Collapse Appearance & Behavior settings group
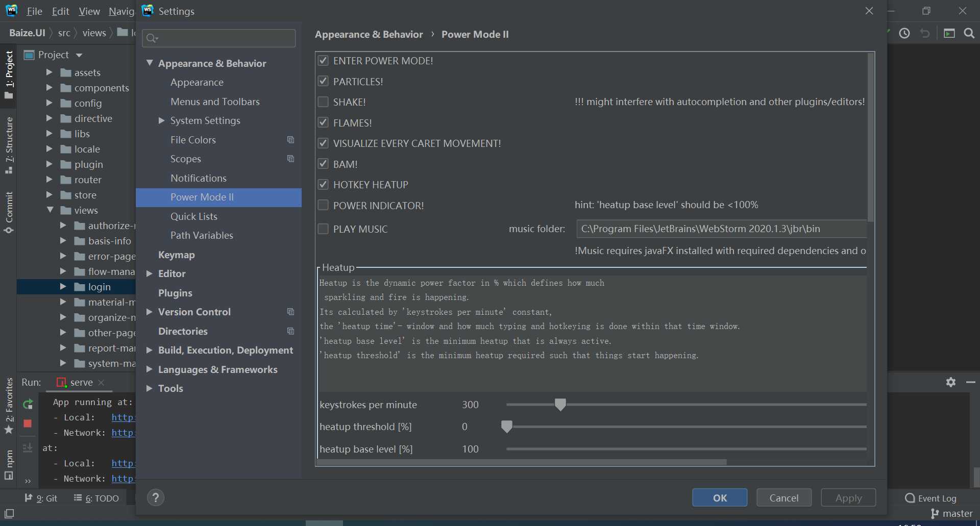This screenshot has height=526, width=980. (150, 63)
